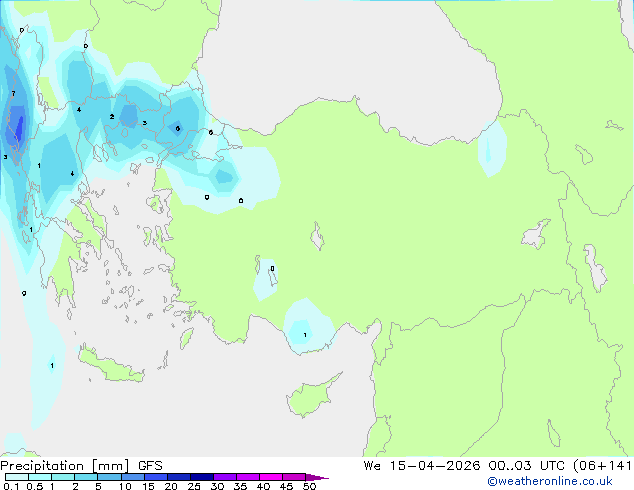Click the 'UTC' label
Viewport: 634px width, 490px height.
[552, 466]
